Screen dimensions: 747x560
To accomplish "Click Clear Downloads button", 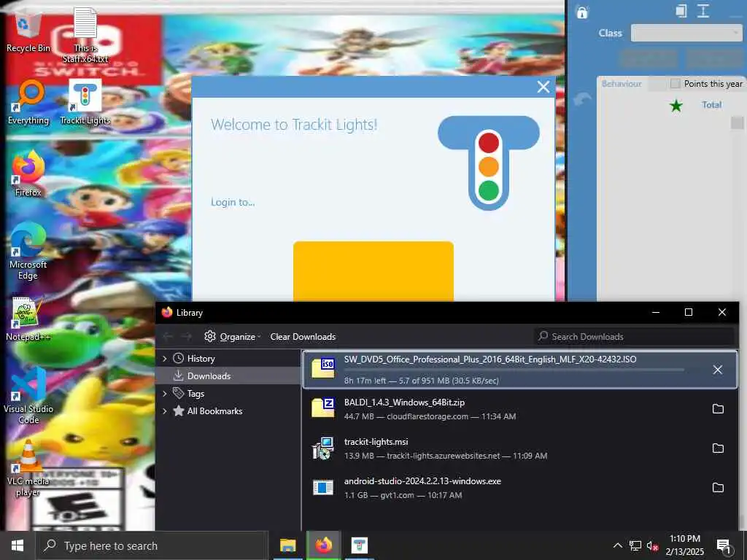I will (303, 337).
